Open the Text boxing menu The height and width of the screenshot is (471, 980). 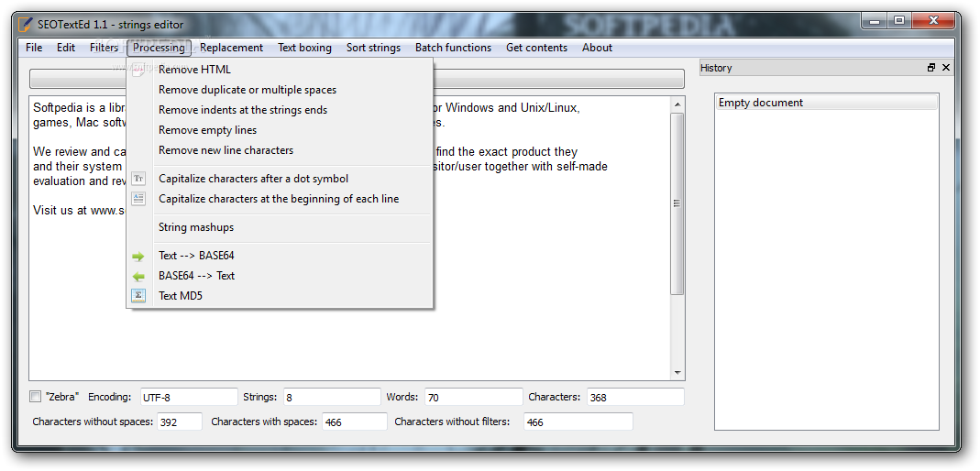pos(305,48)
